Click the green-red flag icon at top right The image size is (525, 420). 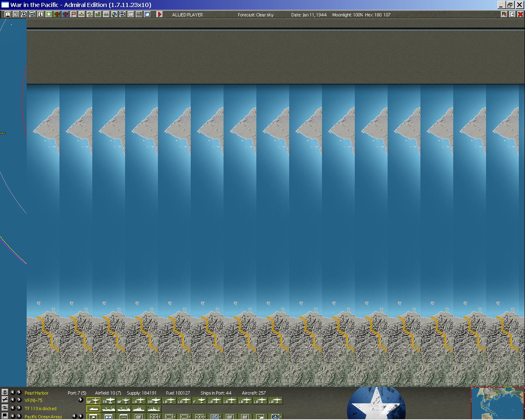click(x=504, y=14)
